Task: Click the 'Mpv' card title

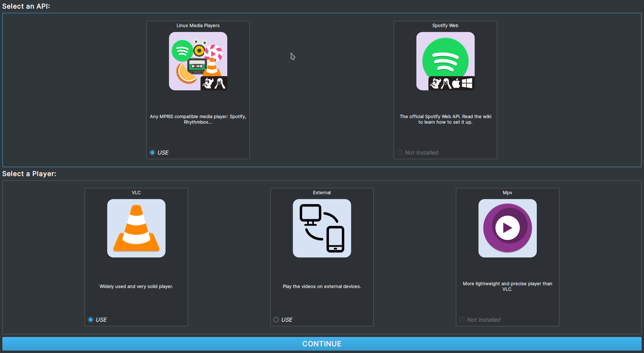Action: [x=508, y=192]
